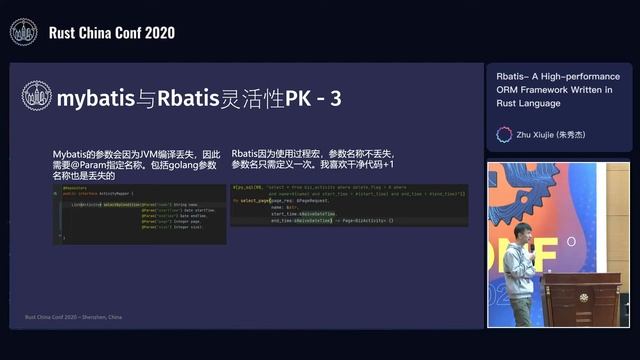Screen dimensions: 640x360
Task: Click the Rbatis description paragraph on the slide
Action: [313, 159]
